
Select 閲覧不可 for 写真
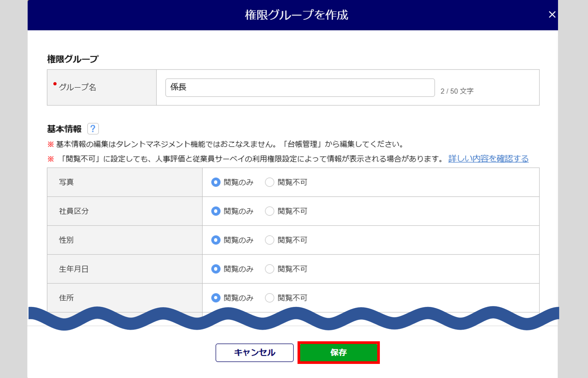(x=270, y=182)
